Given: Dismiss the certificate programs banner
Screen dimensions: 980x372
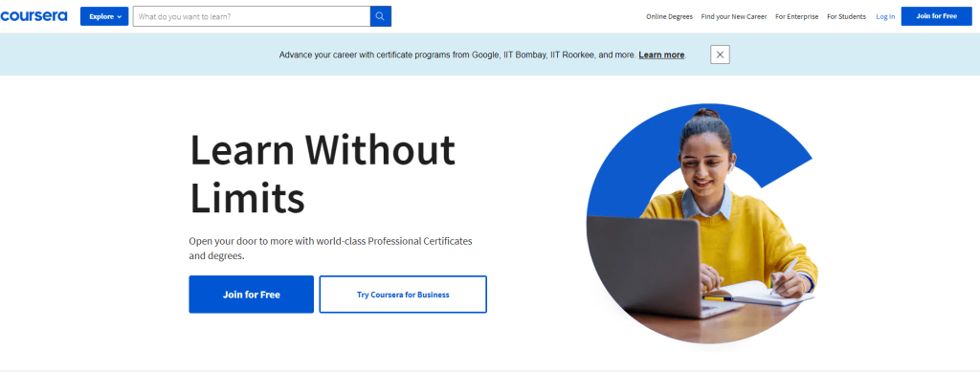Looking at the screenshot, I should click(720, 55).
